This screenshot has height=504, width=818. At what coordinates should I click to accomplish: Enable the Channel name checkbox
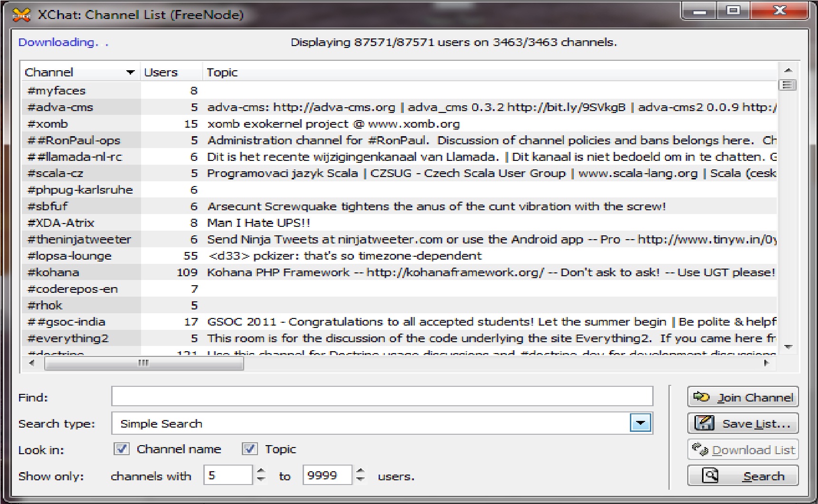coord(122,449)
